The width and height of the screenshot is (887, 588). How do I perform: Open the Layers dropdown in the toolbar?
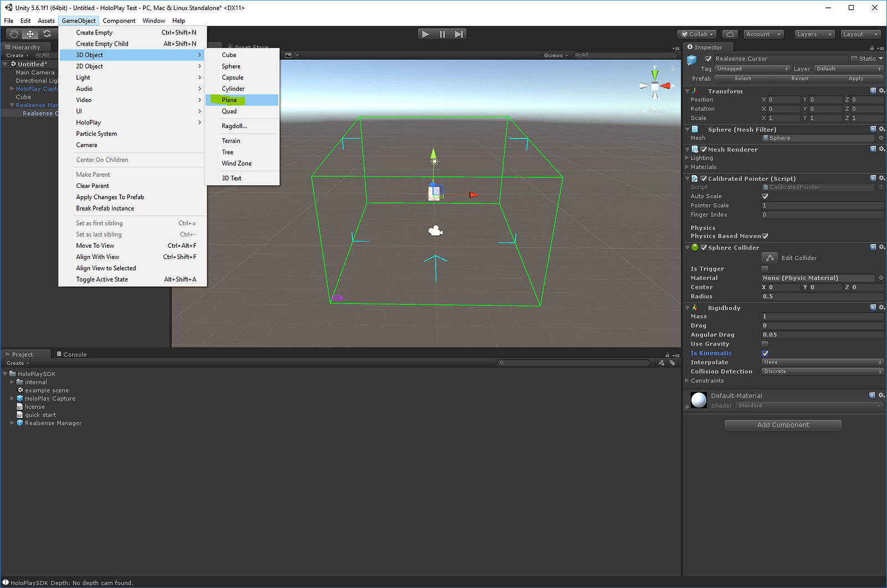pos(814,34)
